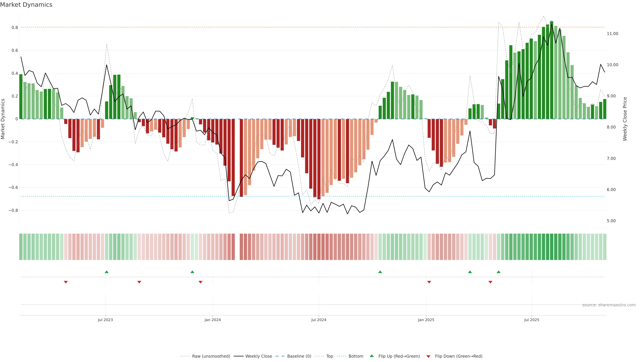Click the Weekly Close Price axis title

coord(625,119)
